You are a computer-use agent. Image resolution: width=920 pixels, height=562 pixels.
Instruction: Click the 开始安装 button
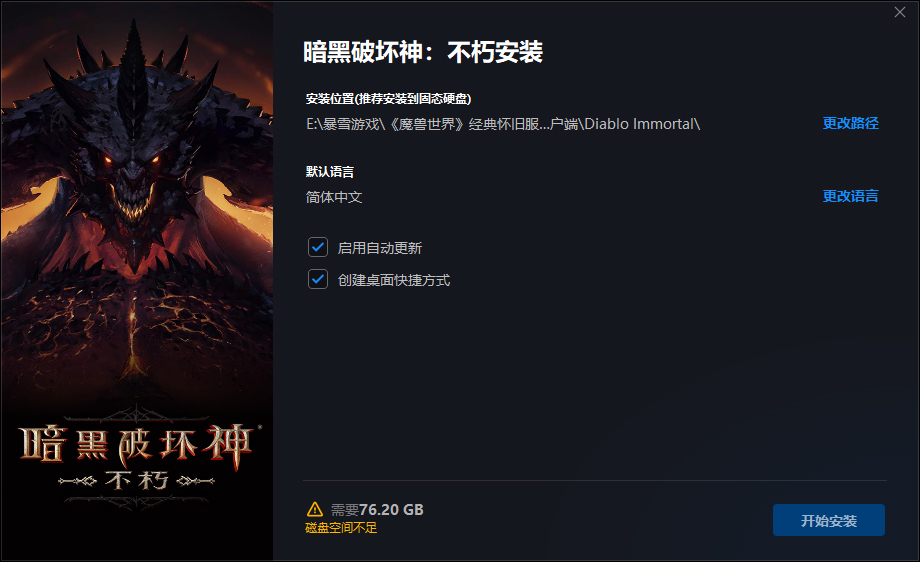coord(828,520)
